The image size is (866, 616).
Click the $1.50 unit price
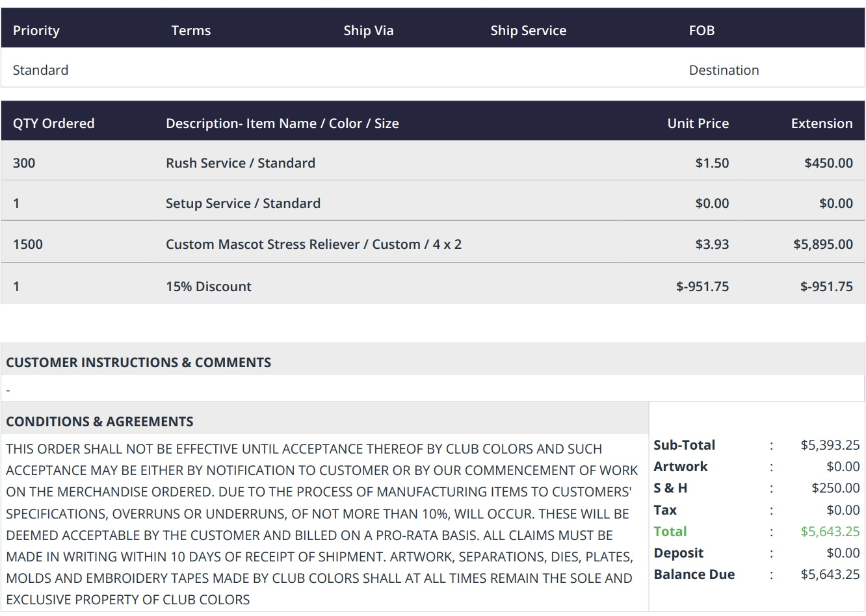point(712,163)
